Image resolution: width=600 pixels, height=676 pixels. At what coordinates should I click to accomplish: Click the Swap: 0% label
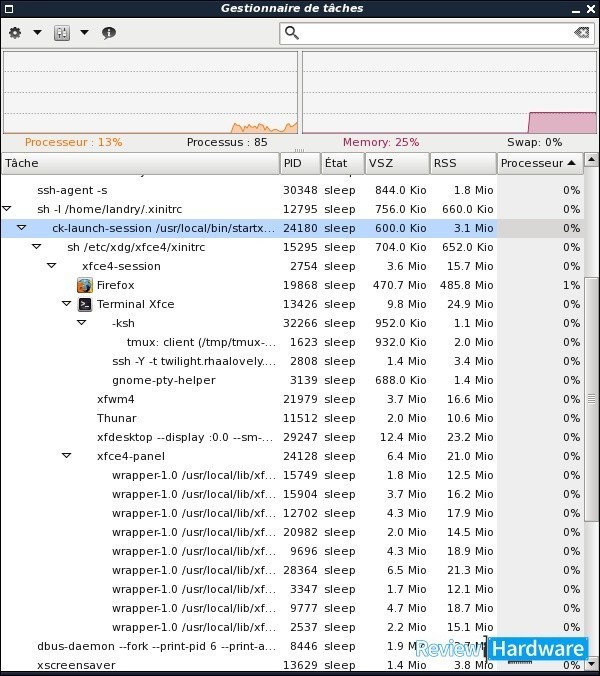534,142
